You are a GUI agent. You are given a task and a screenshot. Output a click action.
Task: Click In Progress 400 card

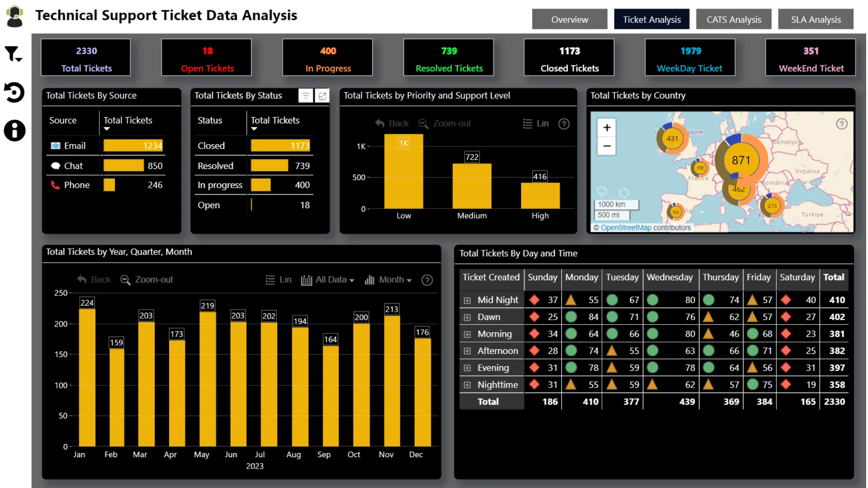click(x=328, y=57)
